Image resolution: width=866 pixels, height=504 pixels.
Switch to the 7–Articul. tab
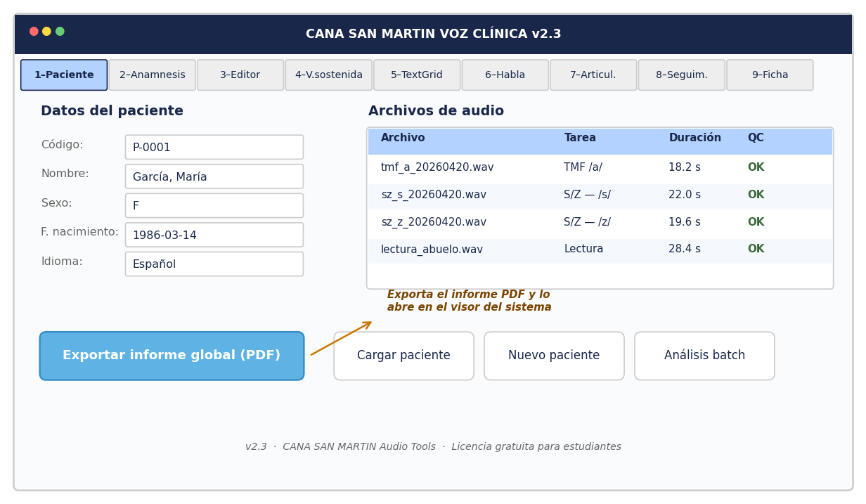(x=593, y=75)
